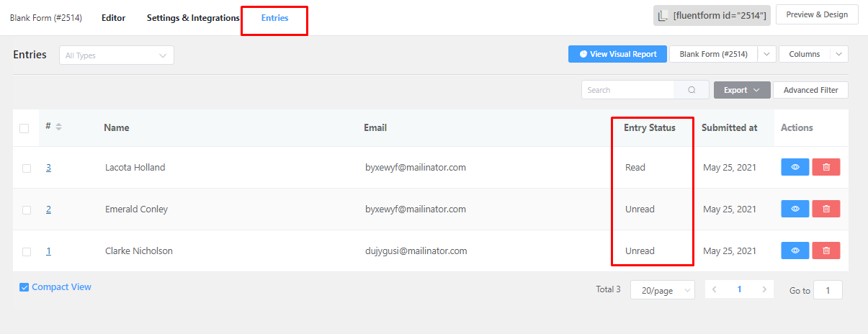Open the Advanced Filter button
Screen dimensions: 868x334
(810, 90)
